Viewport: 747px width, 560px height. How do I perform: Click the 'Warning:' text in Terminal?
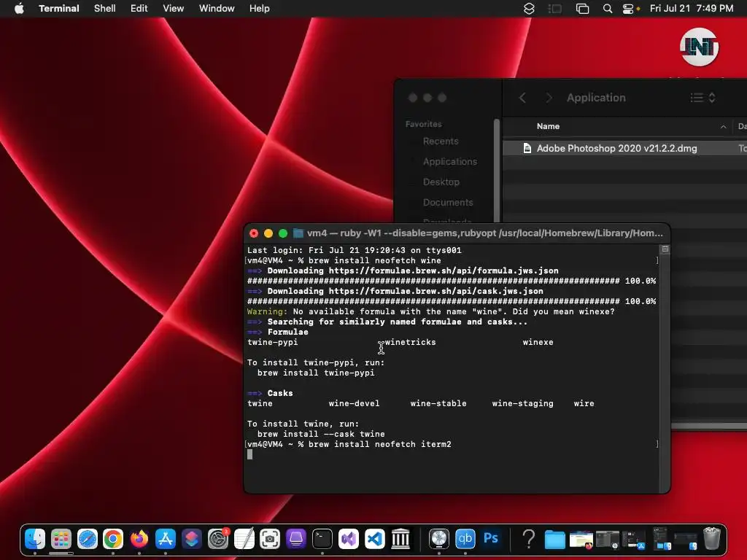[x=267, y=311]
